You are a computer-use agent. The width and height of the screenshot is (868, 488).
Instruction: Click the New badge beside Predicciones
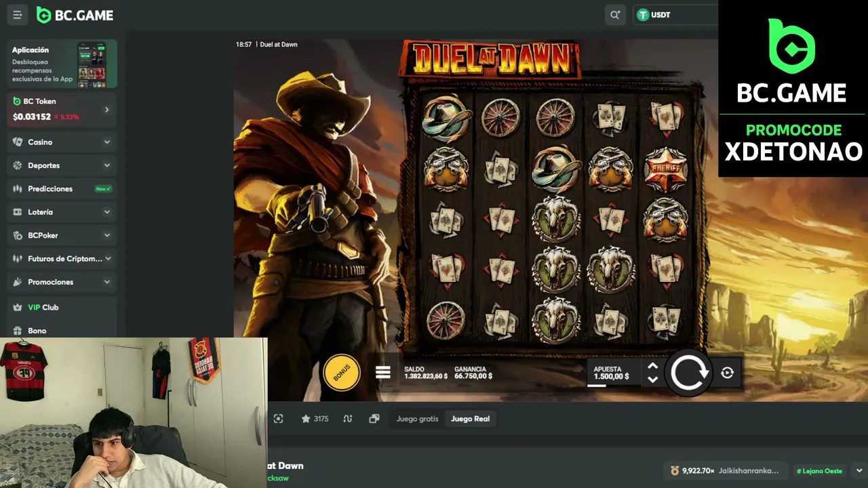tap(103, 188)
